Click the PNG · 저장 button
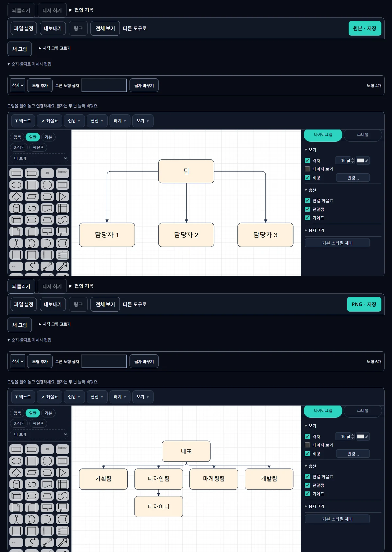Viewport: 392px width, 552px height. point(364,304)
